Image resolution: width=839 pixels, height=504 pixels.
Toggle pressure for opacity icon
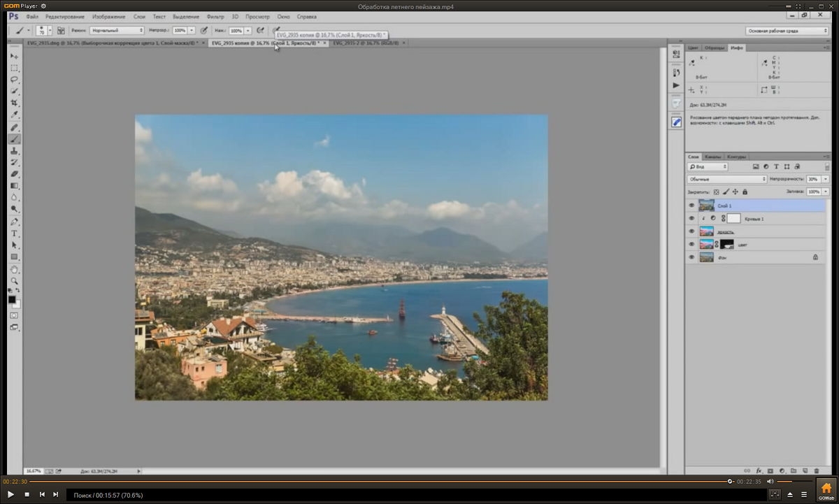tap(204, 31)
